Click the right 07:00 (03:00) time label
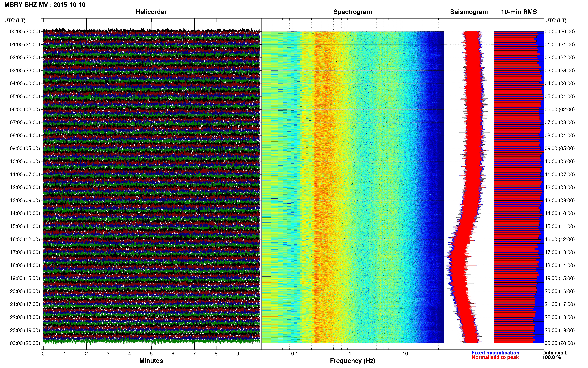The width and height of the screenshot is (588, 368). pyautogui.click(x=560, y=122)
